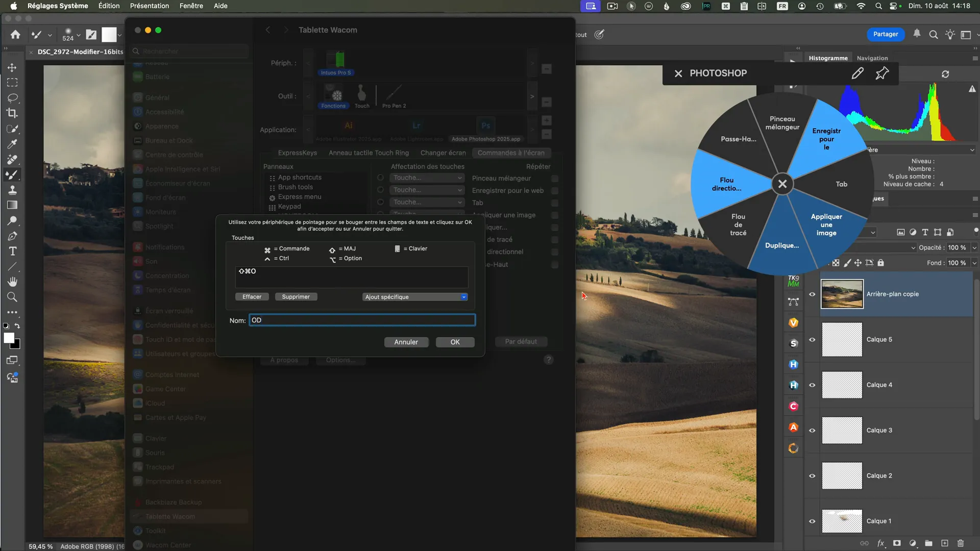Hide the Arrière-plan copie layer

pyautogui.click(x=812, y=294)
